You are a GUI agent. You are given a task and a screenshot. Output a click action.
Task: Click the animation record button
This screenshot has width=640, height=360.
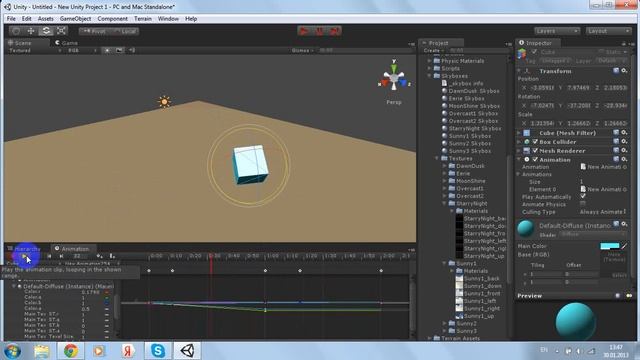[x=10, y=256]
